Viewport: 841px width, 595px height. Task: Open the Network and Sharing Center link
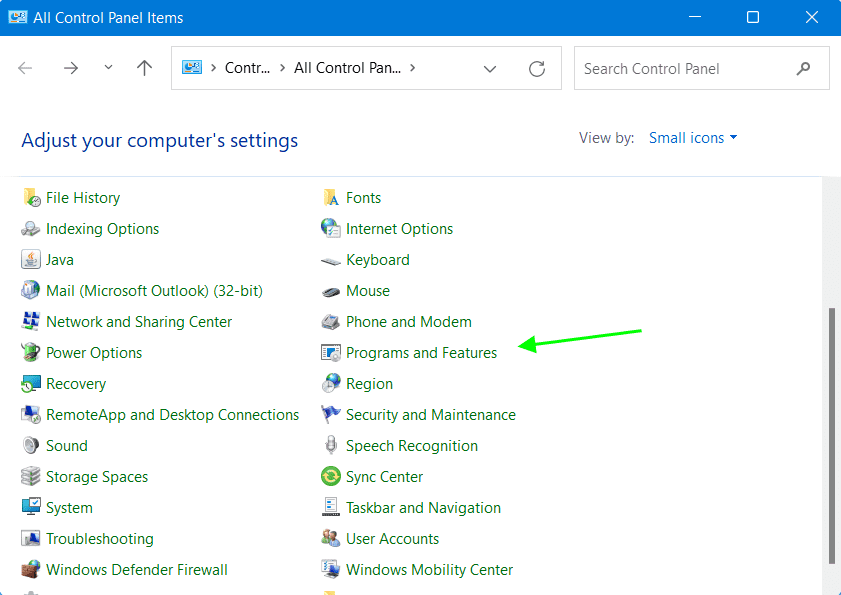pyautogui.click(x=139, y=321)
